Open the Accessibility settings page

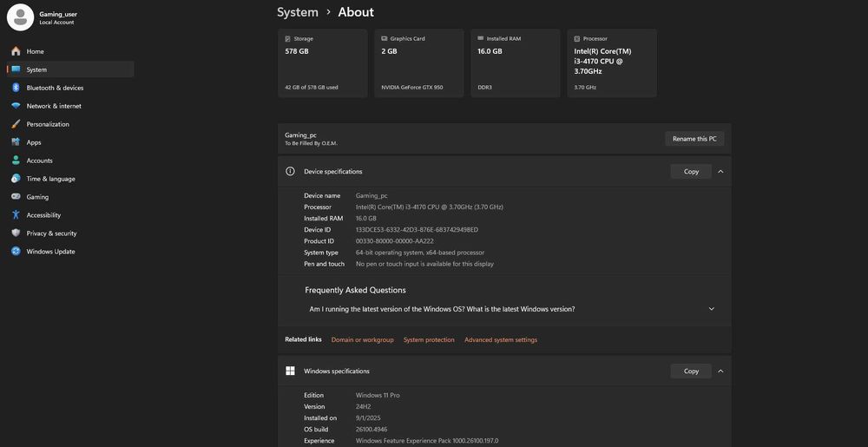[43, 215]
